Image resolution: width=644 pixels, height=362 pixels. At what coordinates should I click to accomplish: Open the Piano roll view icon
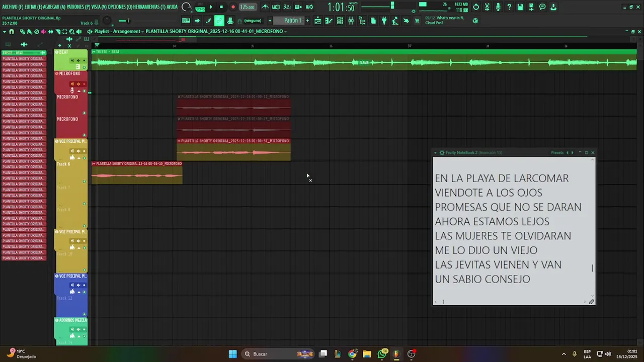click(329, 21)
